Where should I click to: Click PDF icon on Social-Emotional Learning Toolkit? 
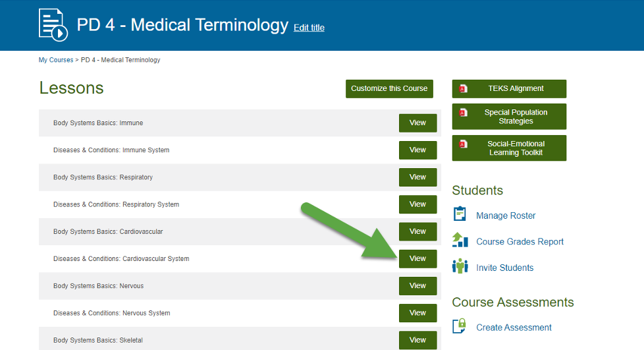point(463,144)
